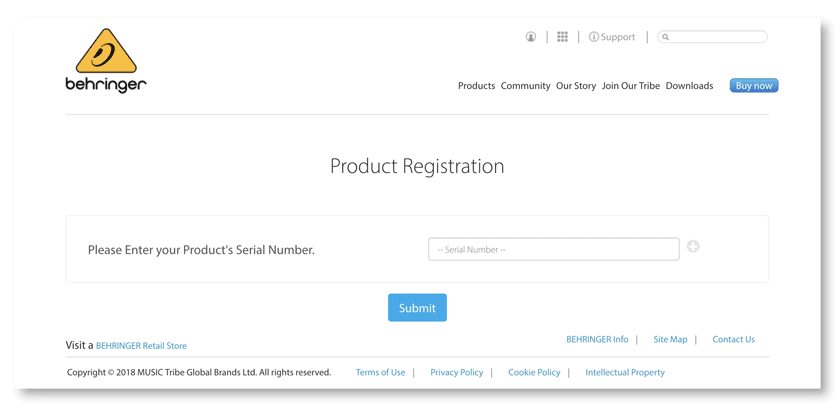Click the Behringer logo

pos(106,61)
